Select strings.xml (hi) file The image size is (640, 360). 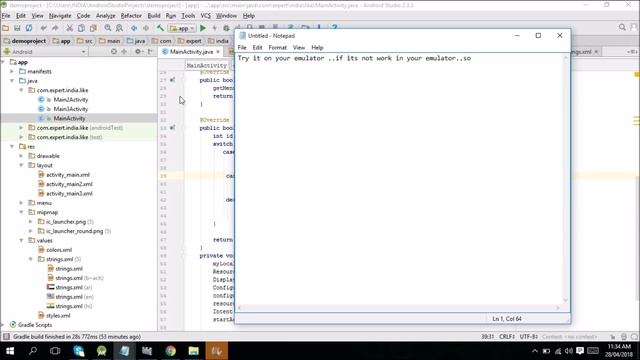tap(74, 306)
